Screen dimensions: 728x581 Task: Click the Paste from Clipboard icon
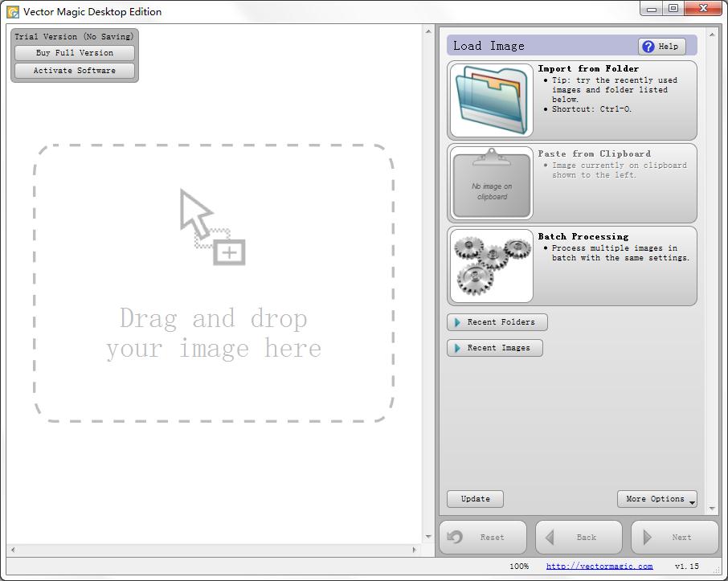pos(492,183)
